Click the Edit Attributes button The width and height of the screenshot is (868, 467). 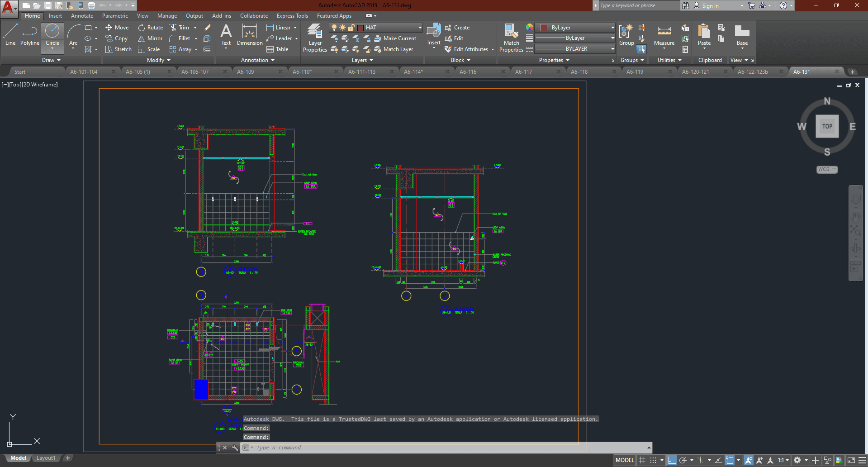click(x=470, y=49)
